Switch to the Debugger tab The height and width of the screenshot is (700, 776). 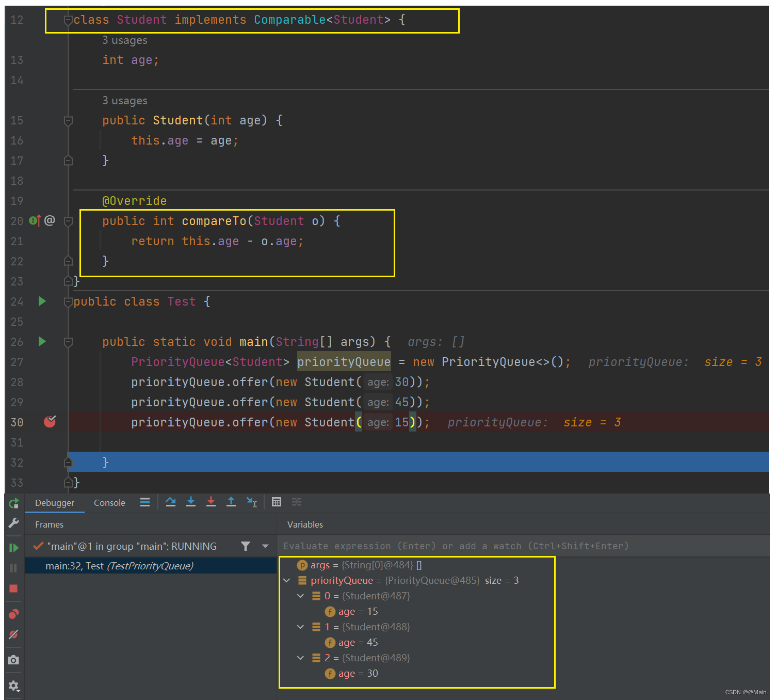pos(55,503)
